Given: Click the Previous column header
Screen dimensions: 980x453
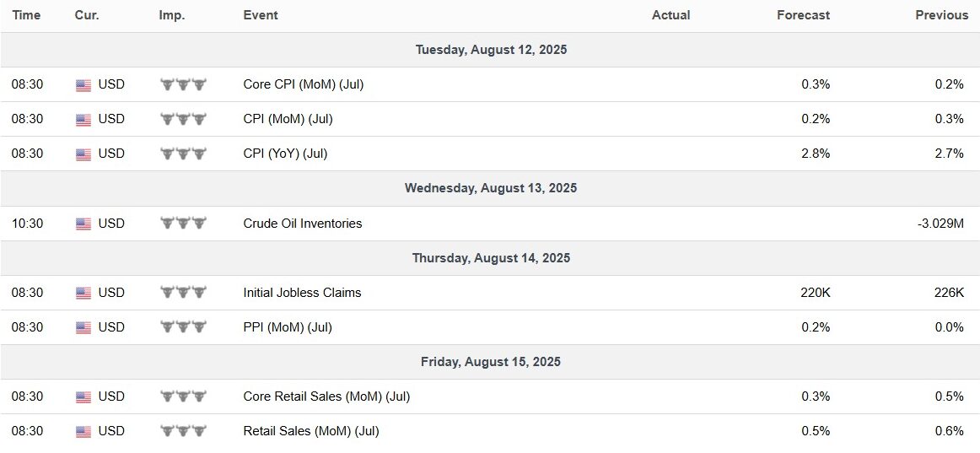Looking at the screenshot, I should coord(942,16).
